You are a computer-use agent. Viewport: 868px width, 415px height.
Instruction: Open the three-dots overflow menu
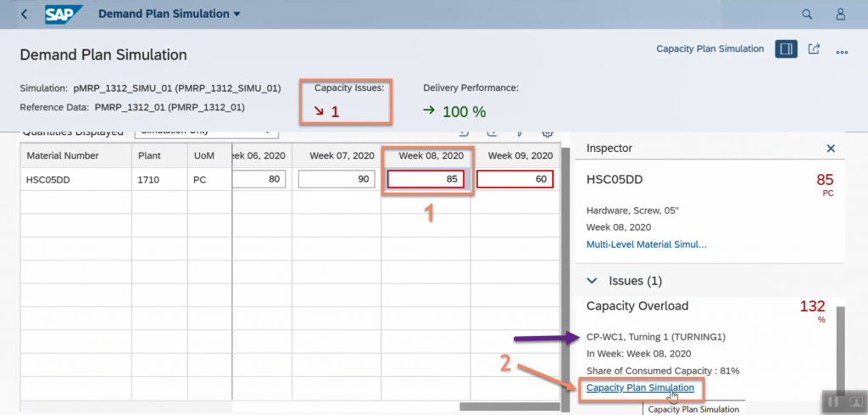click(842, 53)
